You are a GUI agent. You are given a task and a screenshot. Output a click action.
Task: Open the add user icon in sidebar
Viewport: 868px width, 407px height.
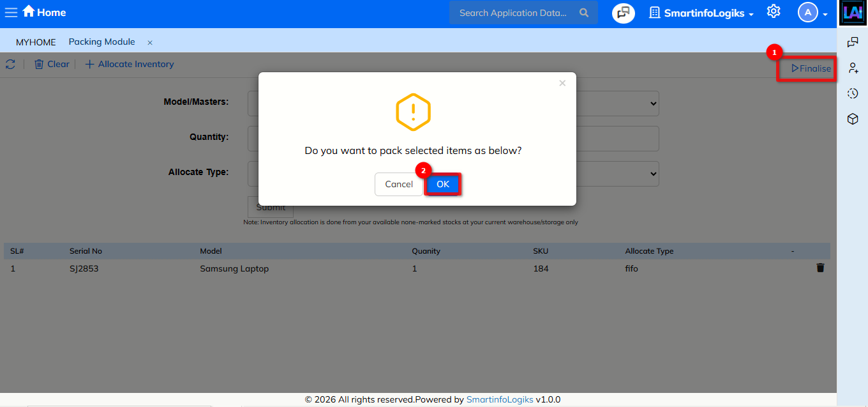point(853,68)
